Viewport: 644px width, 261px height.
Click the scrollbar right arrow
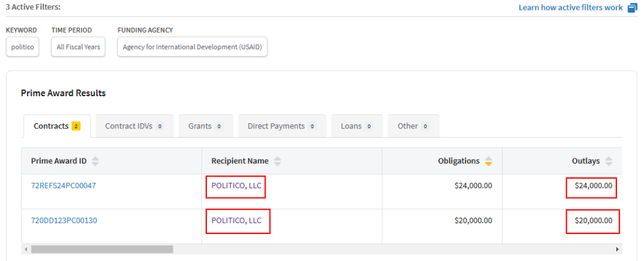[617, 249]
